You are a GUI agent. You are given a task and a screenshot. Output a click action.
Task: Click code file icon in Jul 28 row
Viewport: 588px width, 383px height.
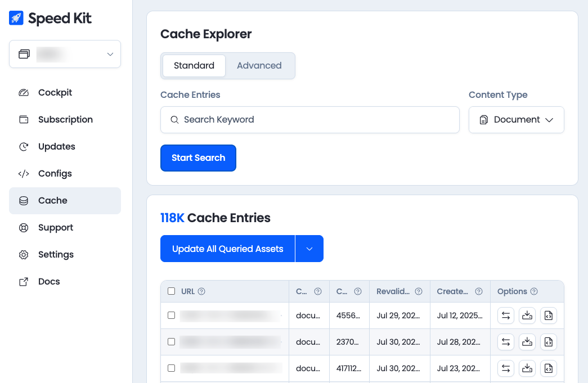pos(549,342)
